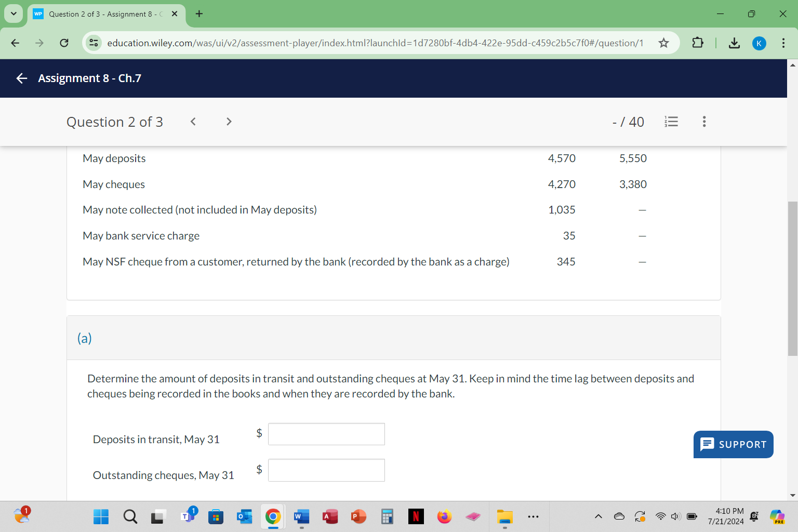Image resolution: width=798 pixels, height=532 pixels.
Task: Click the browser forward arrow
Action: coord(39,43)
